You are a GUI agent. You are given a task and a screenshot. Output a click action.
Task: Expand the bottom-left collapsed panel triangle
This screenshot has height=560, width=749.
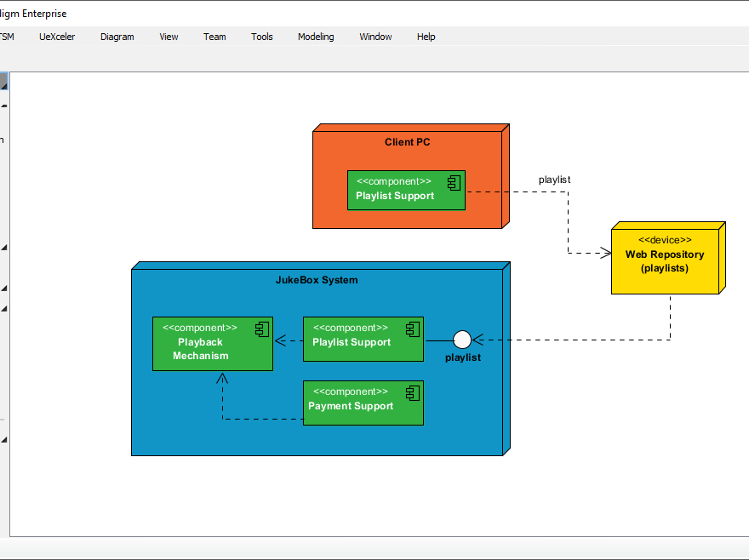pos(3,438)
